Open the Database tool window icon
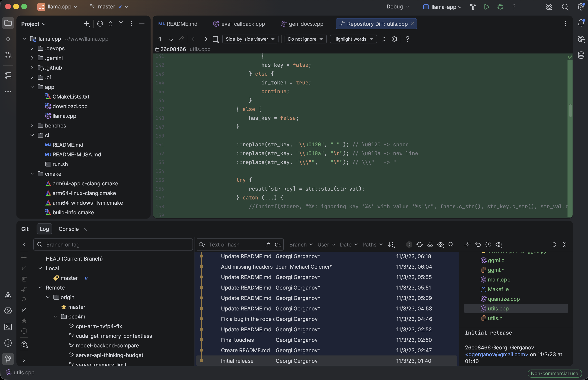 pos(581,55)
